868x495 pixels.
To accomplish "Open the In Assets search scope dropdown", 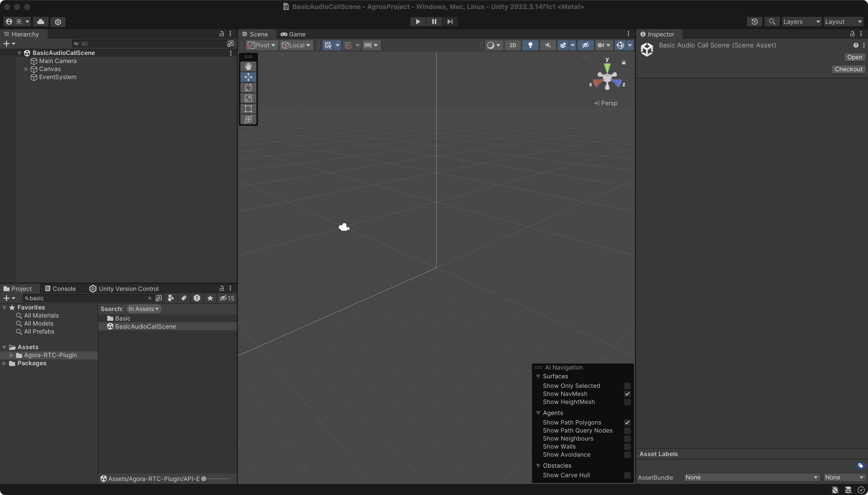I will click(143, 309).
